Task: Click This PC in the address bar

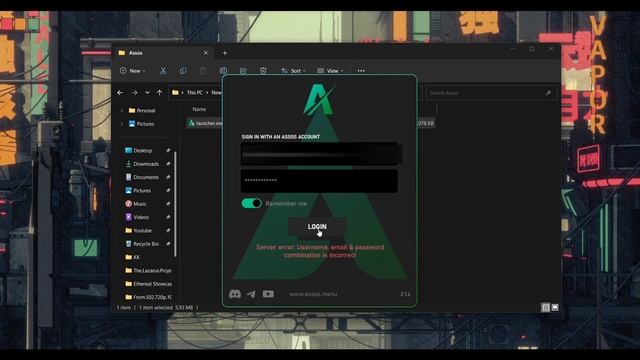Action: [x=194, y=93]
